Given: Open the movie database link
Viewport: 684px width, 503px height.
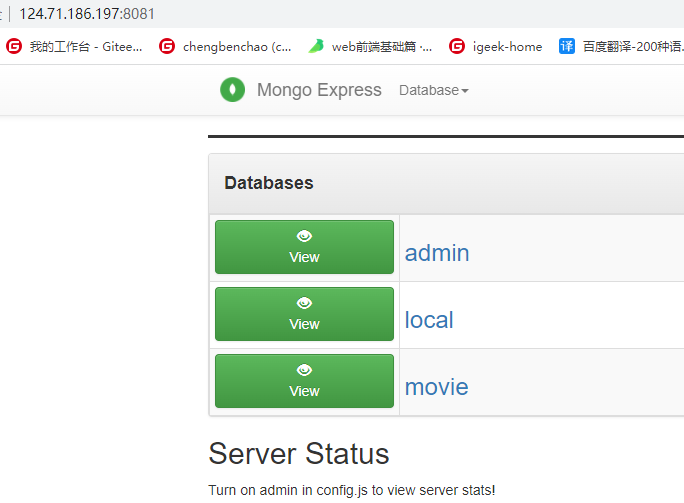Looking at the screenshot, I should coord(437,387).
